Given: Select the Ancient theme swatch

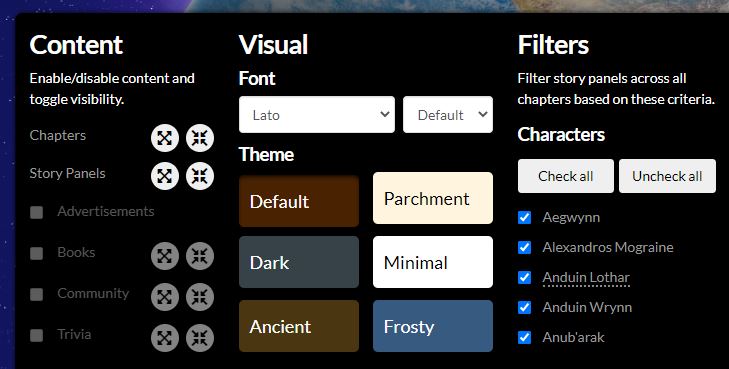Looking at the screenshot, I should point(299,326).
